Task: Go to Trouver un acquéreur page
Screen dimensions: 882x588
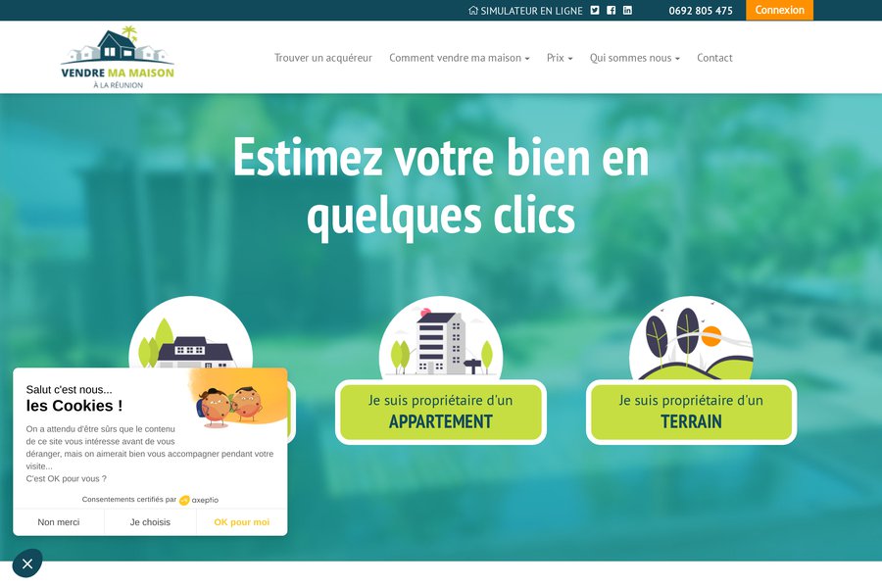Action: click(x=322, y=58)
